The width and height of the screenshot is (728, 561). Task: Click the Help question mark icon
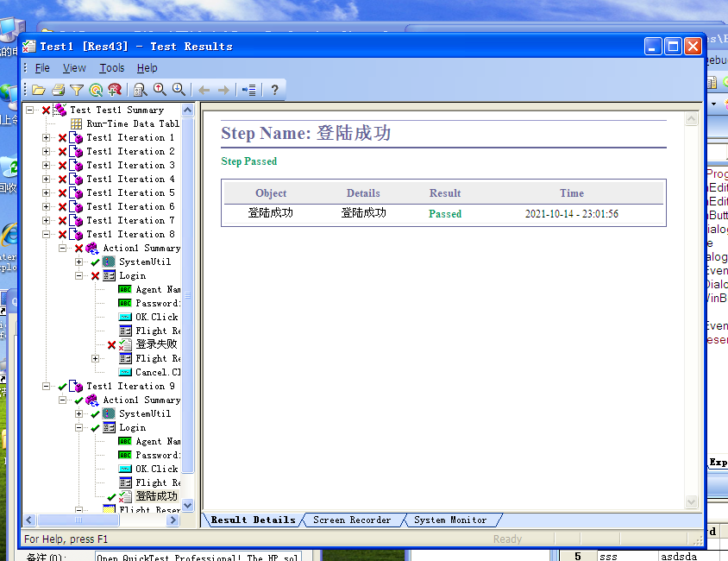point(274,90)
